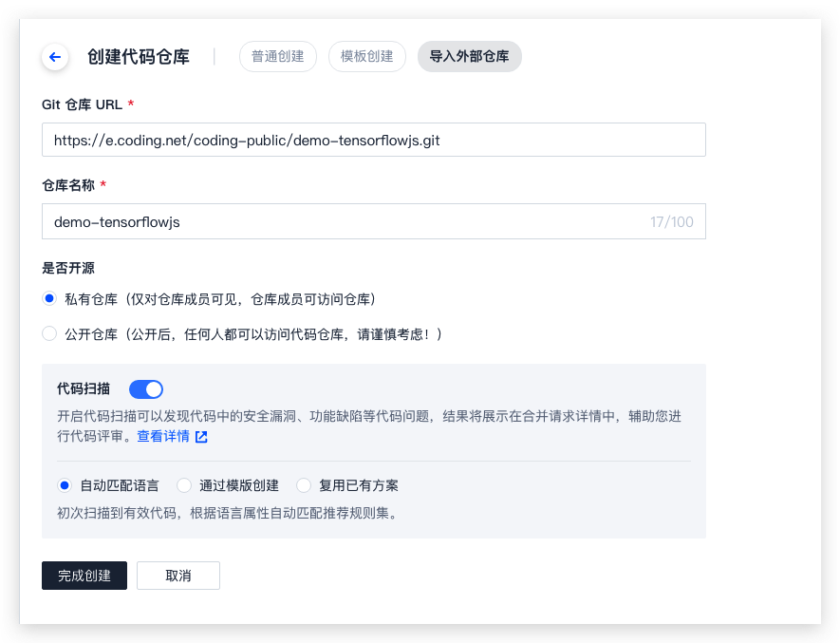Go back using the blue arrow icon
Screen dimensions: 840x643
(x=55, y=57)
